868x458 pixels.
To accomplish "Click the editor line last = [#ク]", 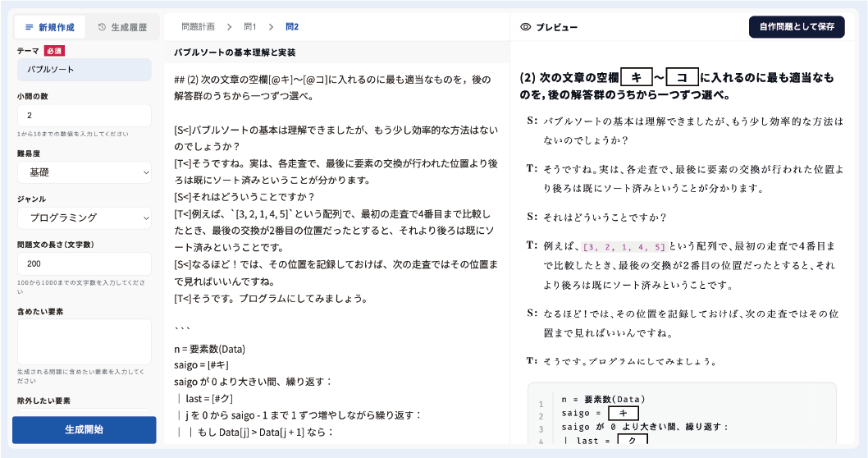I will click(x=209, y=398).
